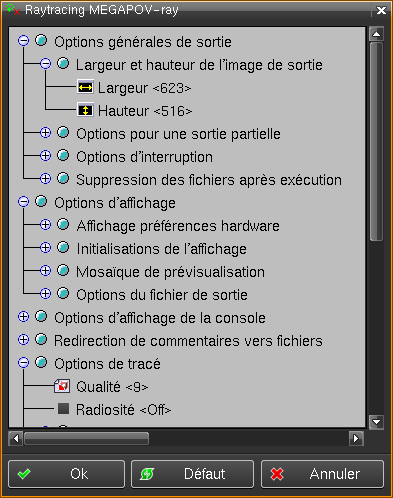393x498 pixels.
Task: Expand Options pour une sortie partielle
Action: [45, 133]
